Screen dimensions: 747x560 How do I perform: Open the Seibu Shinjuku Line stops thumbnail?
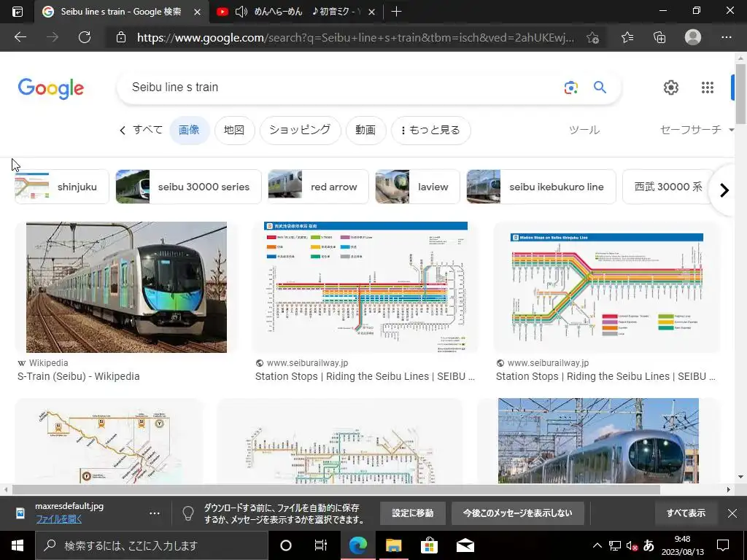click(607, 287)
